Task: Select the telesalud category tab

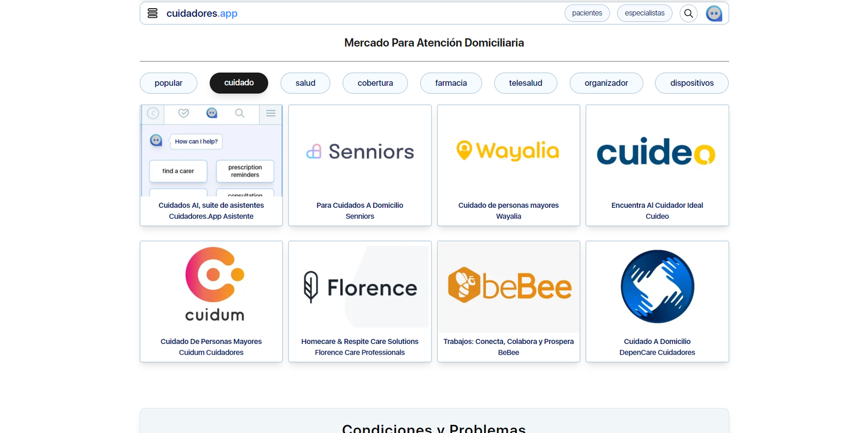Action: (x=526, y=83)
